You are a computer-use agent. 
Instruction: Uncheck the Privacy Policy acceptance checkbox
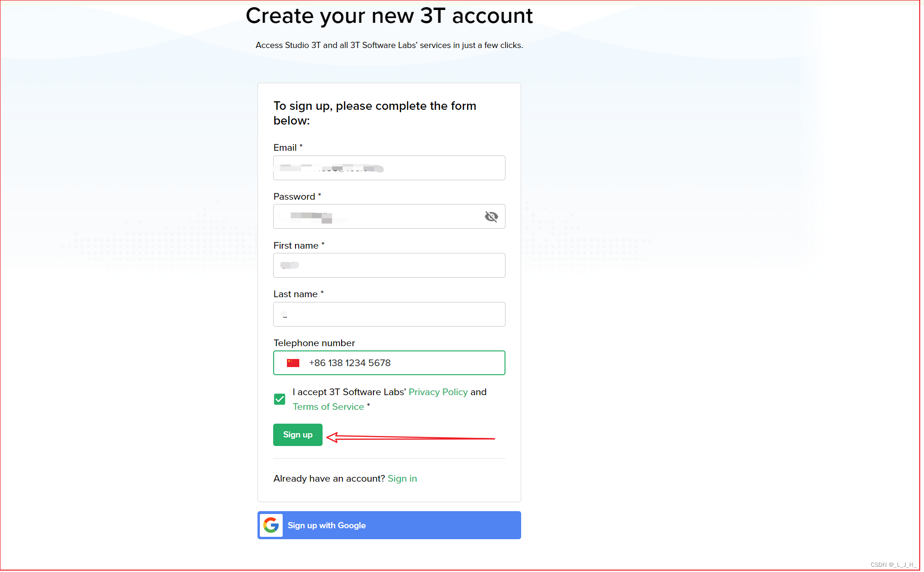coord(279,399)
